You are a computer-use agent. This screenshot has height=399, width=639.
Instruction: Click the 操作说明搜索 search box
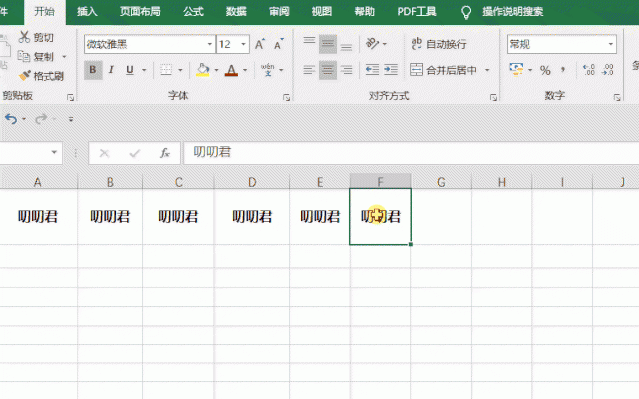513,12
